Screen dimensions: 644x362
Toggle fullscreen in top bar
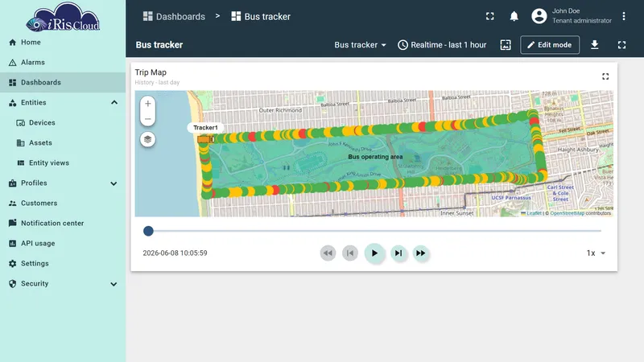[490, 16]
